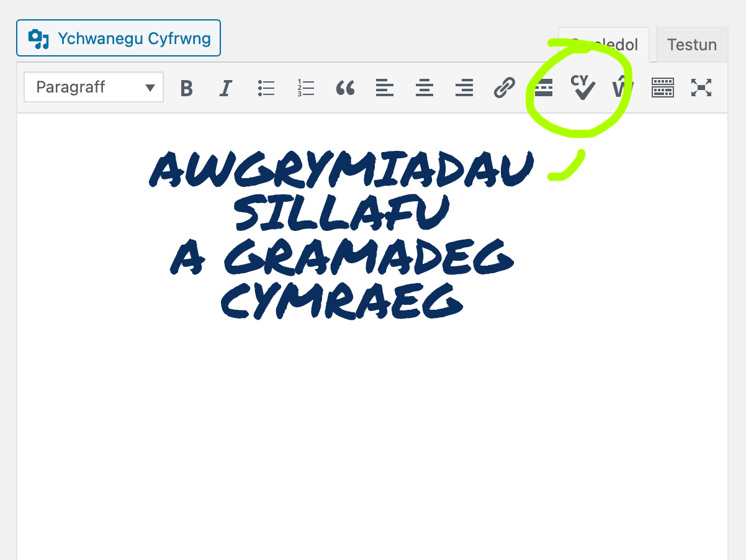The width and height of the screenshot is (746, 560).
Task: Align text center
Action: tap(425, 88)
